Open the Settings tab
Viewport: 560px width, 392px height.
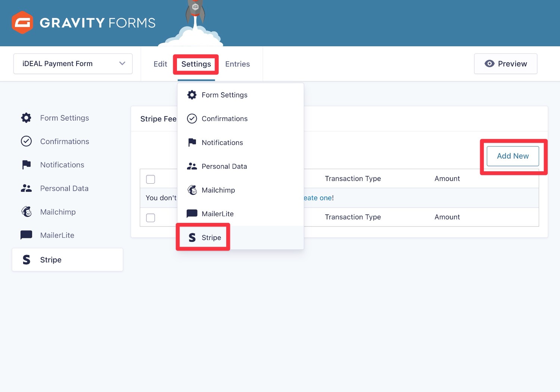click(x=196, y=64)
